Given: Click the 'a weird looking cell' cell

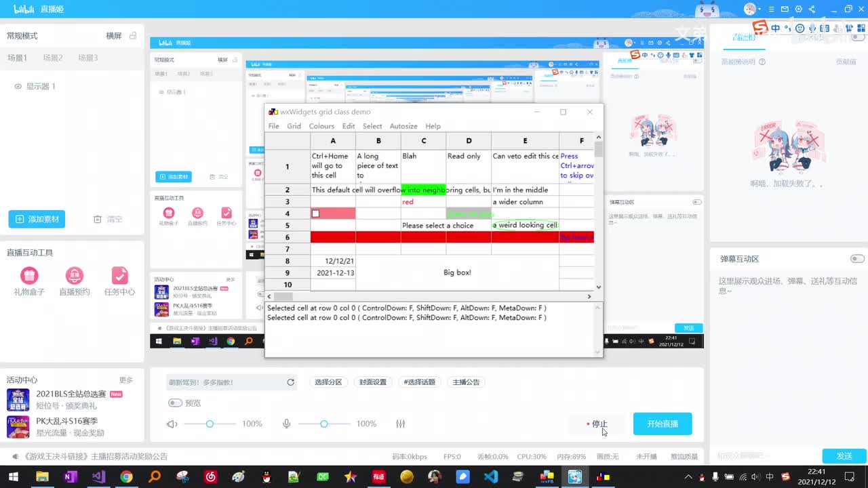Looking at the screenshot, I should 525,225.
